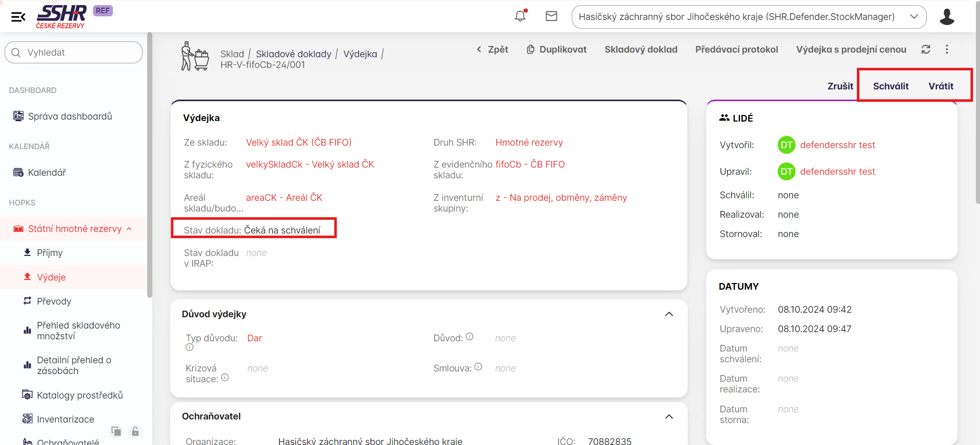Open the mail envelope icon

pos(551,16)
